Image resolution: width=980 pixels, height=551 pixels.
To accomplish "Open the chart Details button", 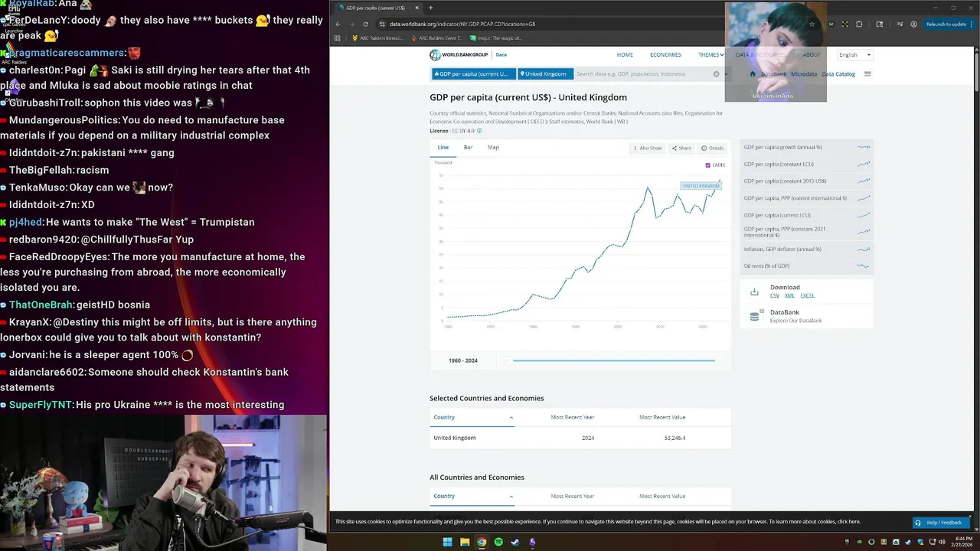I will tap(712, 148).
